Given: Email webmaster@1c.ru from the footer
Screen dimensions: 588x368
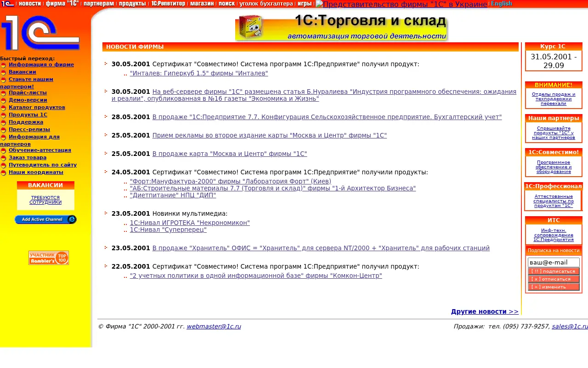Looking at the screenshot, I should click(214, 327).
